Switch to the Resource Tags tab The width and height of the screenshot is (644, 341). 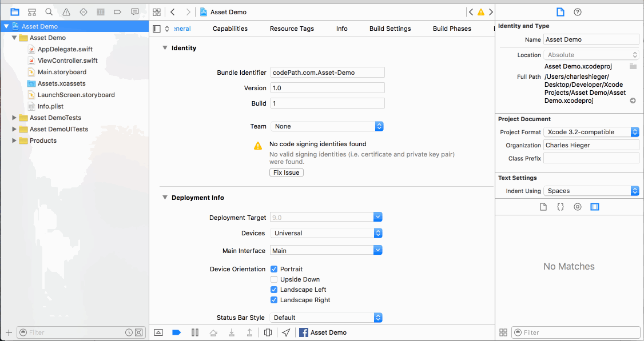coord(292,29)
